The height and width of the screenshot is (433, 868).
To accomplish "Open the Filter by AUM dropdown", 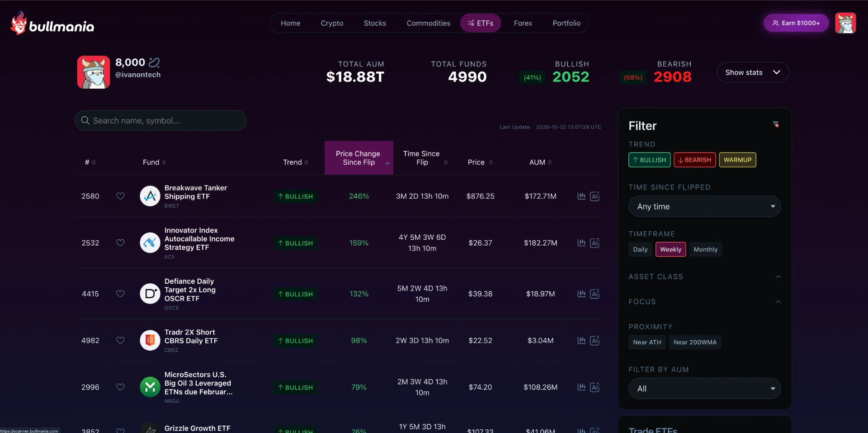I will coord(704,389).
